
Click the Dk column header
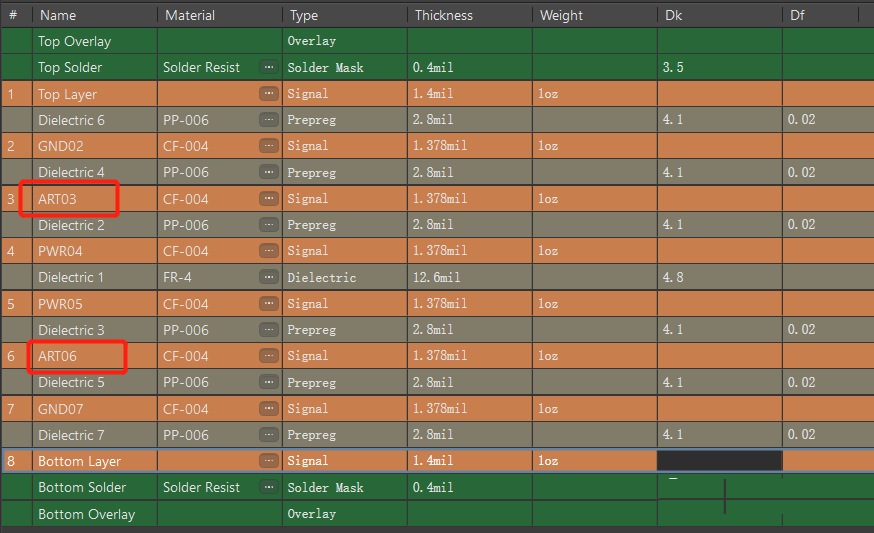pos(673,15)
